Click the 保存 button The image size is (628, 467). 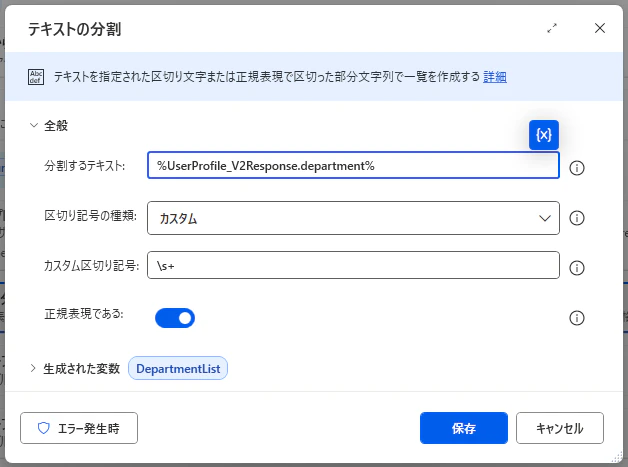click(464, 428)
